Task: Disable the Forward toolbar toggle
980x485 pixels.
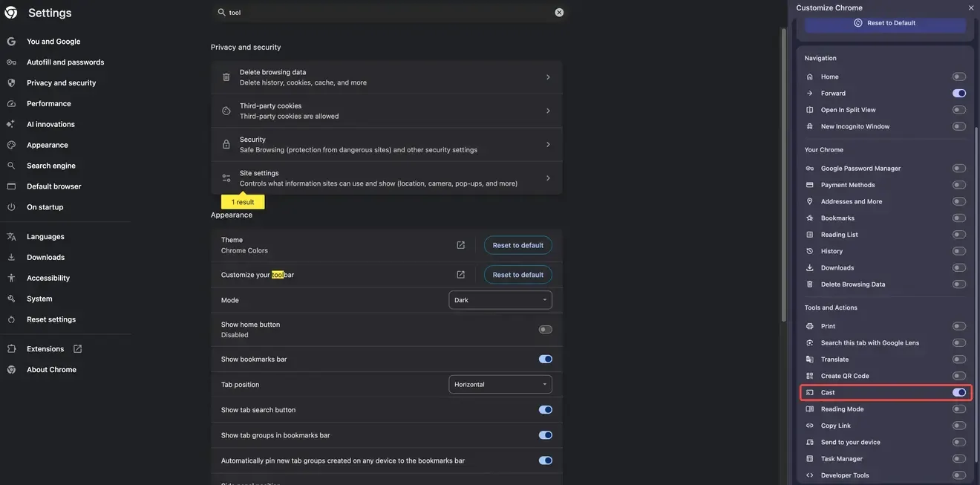Action: pos(959,94)
